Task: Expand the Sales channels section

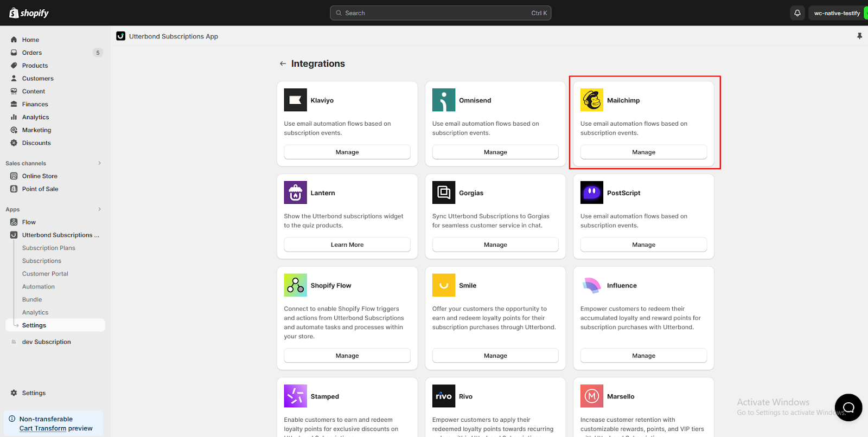Action: [x=99, y=163]
